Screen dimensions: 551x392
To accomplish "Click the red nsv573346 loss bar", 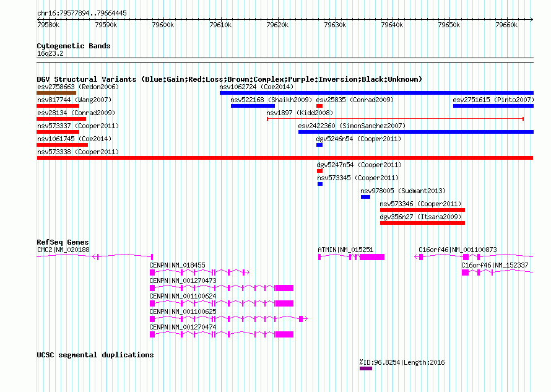I will click(422, 210).
